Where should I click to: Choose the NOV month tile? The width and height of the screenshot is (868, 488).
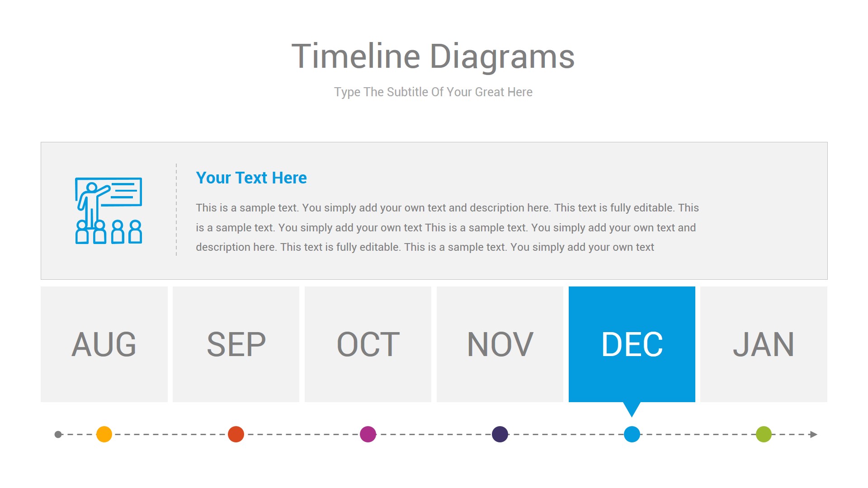(x=500, y=344)
